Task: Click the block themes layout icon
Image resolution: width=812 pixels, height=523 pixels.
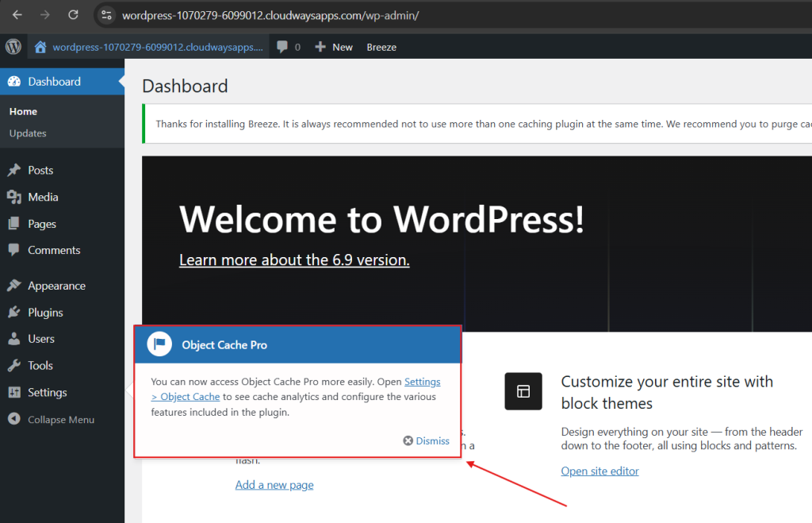Action: point(523,391)
